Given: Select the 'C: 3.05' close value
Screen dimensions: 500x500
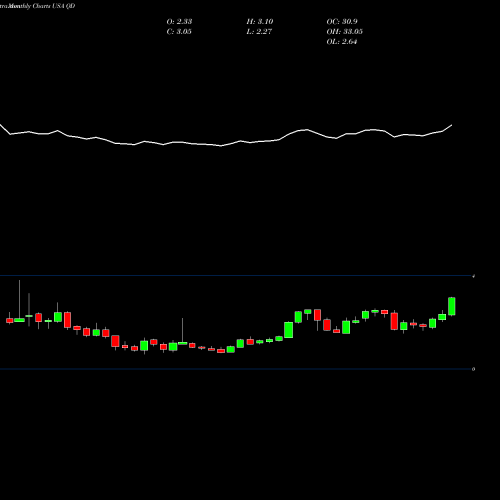Looking at the screenshot, I should [x=179, y=31].
